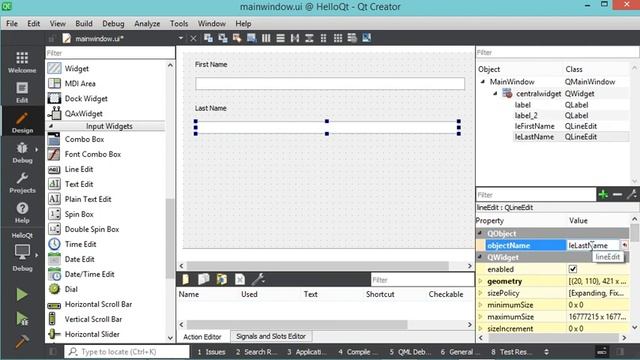The height and width of the screenshot is (360, 640).
Task: Close the mainwindow.ui document
Action: point(193,38)
